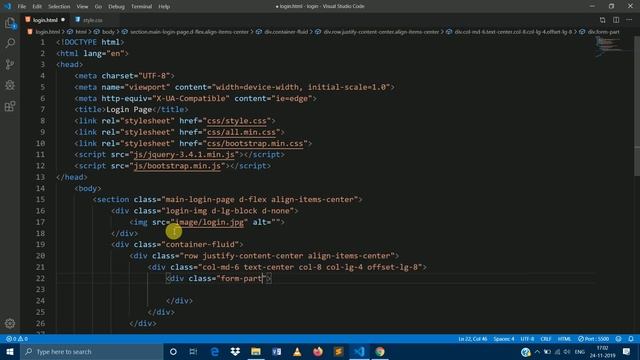Open the Selection menu
Image resolution: width=640 pixels, height=360 pixels.
59,7
